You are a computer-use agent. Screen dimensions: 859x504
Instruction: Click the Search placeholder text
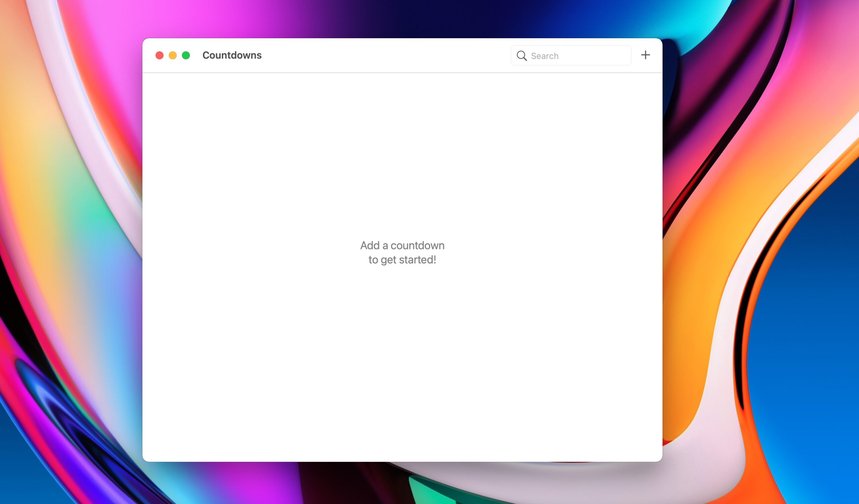tap(544, 56)
